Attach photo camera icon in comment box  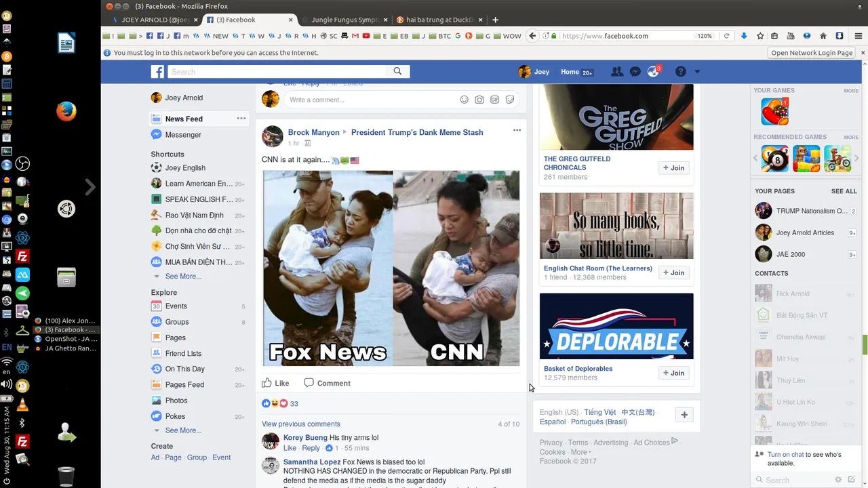click(x=479, y=100)
